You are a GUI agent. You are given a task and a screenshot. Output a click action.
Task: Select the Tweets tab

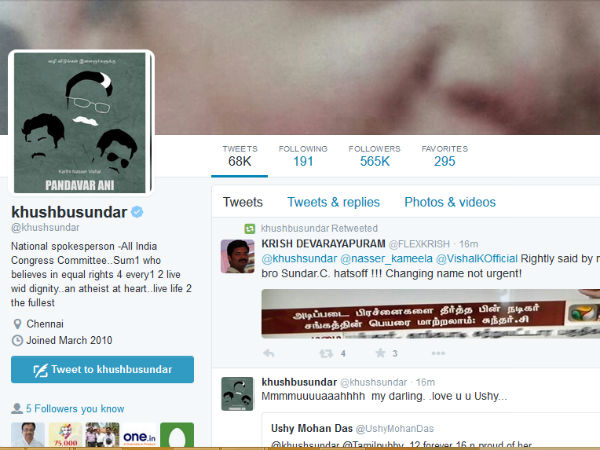coord(243,202)
